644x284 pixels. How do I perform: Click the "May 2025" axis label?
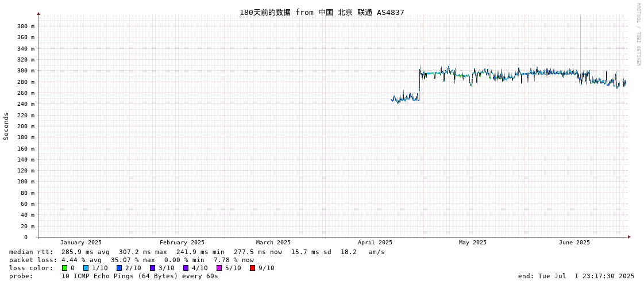click(x=472, y=243)
